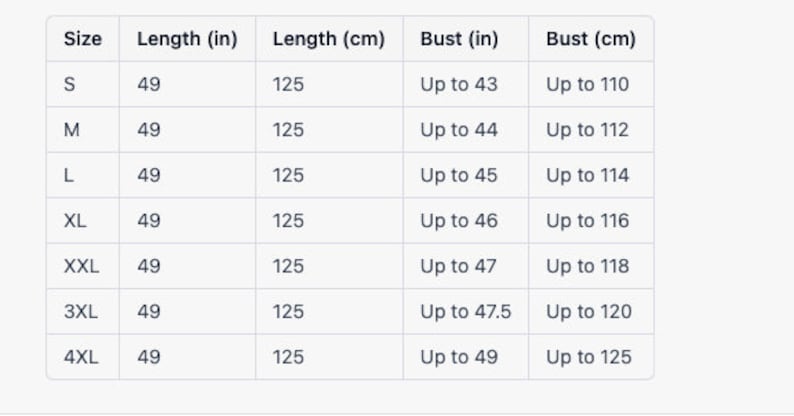The image size is (794, 416).
Task: Select the Bust (cm) column header
Action: [590, 39]
